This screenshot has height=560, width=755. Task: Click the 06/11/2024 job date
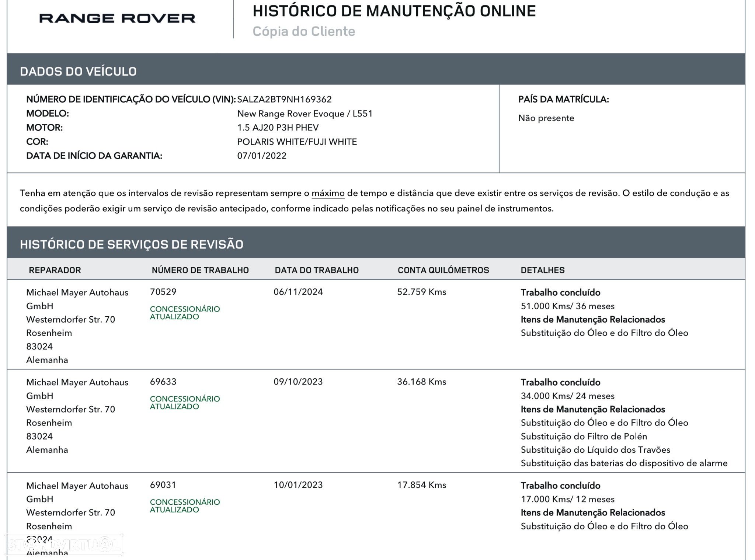tap(298, 292)
